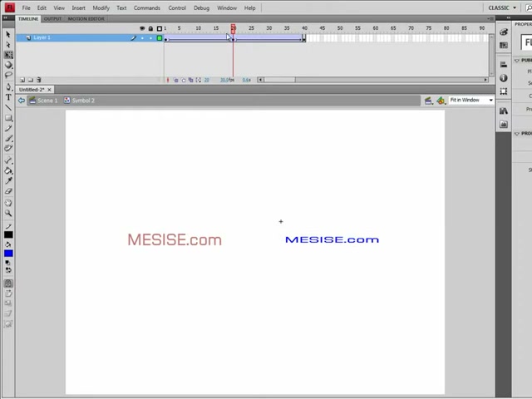Screen dimensions: 532x399
Task: Click the Delete layer trash icon
Action: pyautogui.click(x=39, y=80)
